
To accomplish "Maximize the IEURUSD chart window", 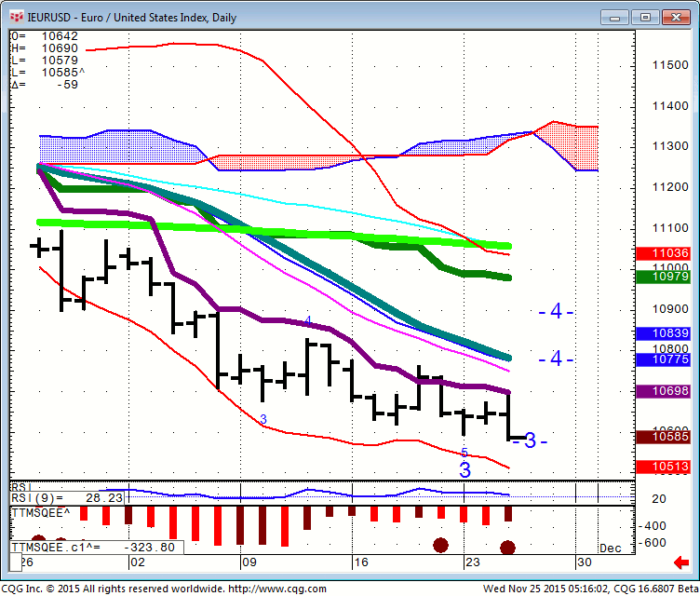I will (x=645, y=18).
